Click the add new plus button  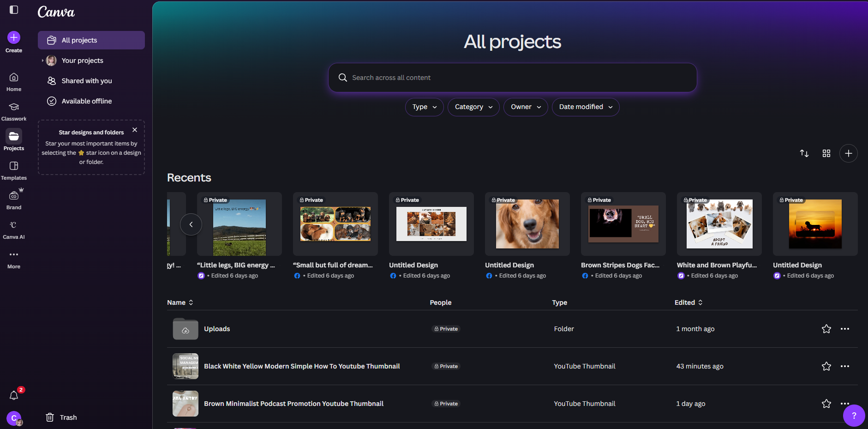point(849,153)
